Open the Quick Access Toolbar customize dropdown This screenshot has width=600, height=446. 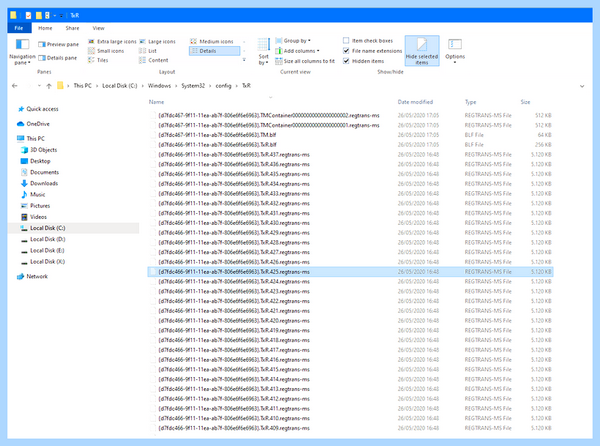[x=61, y=16]
